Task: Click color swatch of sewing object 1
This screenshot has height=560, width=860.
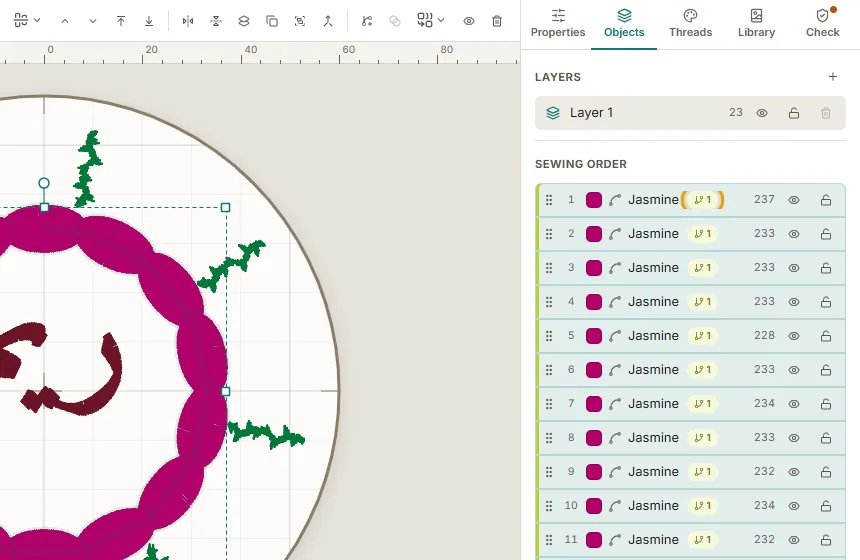Action: pos(593,200)
